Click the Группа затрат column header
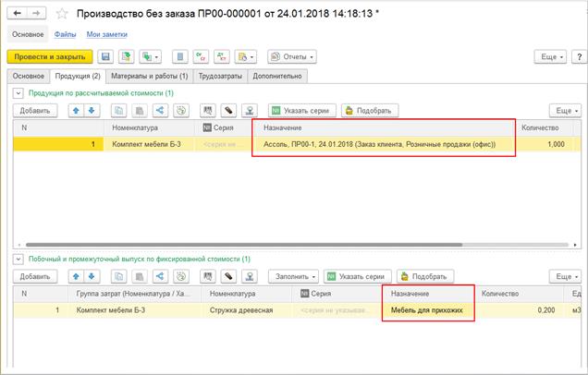 point(134,294)
